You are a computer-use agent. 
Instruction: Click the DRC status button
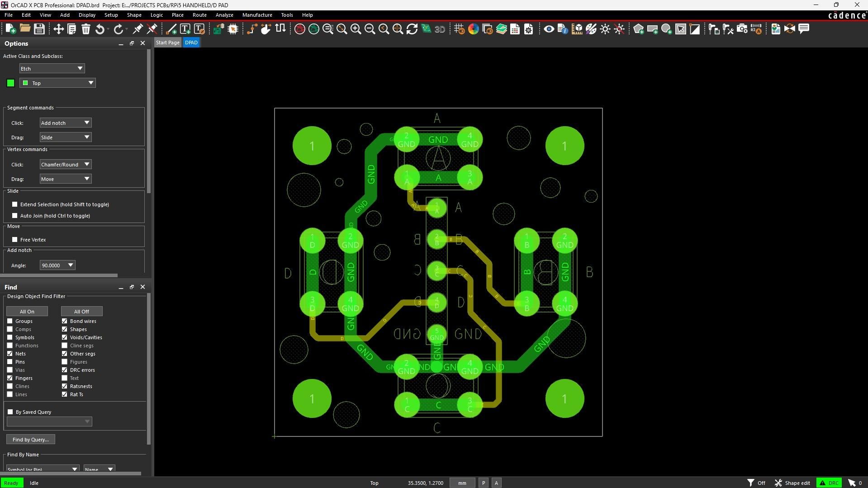click(x=829, y=483)
